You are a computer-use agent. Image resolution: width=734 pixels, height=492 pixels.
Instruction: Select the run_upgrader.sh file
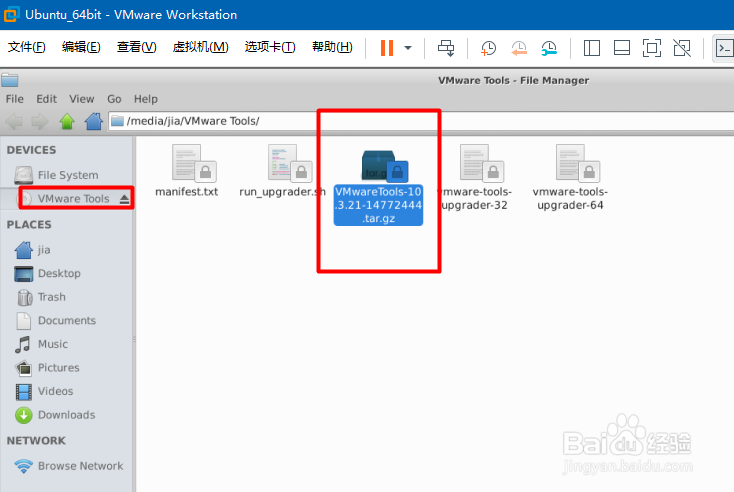[x=283, y=171]
